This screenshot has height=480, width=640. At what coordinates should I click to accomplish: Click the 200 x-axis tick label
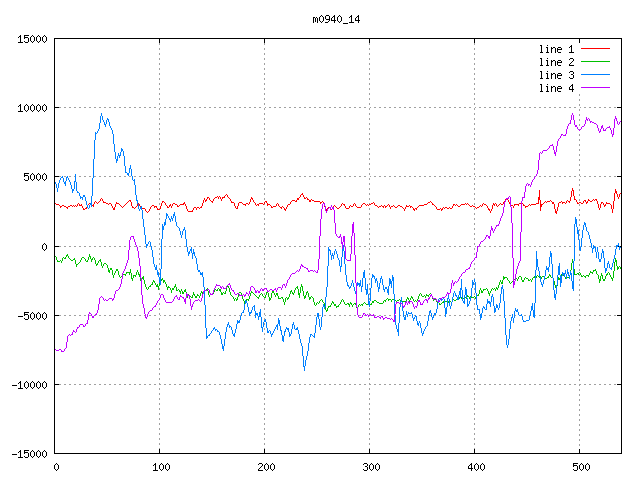click(x=265, y=467)
